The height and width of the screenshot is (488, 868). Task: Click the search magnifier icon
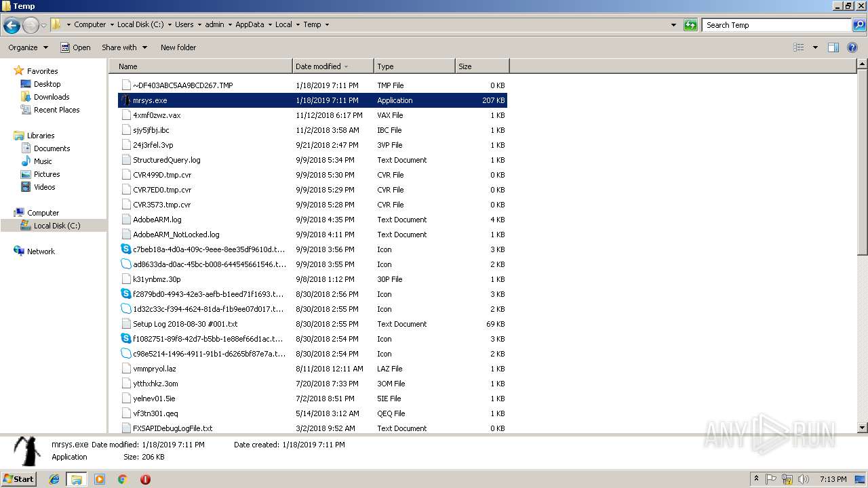(859, 25)
